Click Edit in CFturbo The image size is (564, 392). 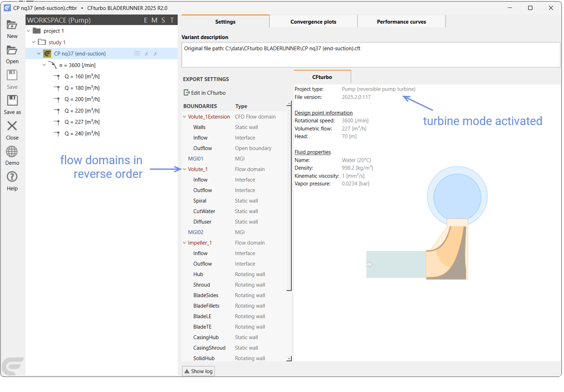(204, 93)
